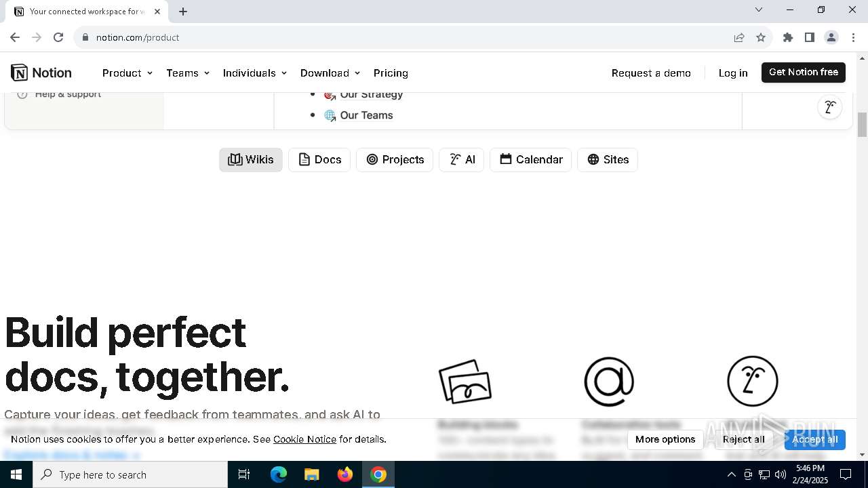
Task: Click the share page icon
Action: pos(739,37)
